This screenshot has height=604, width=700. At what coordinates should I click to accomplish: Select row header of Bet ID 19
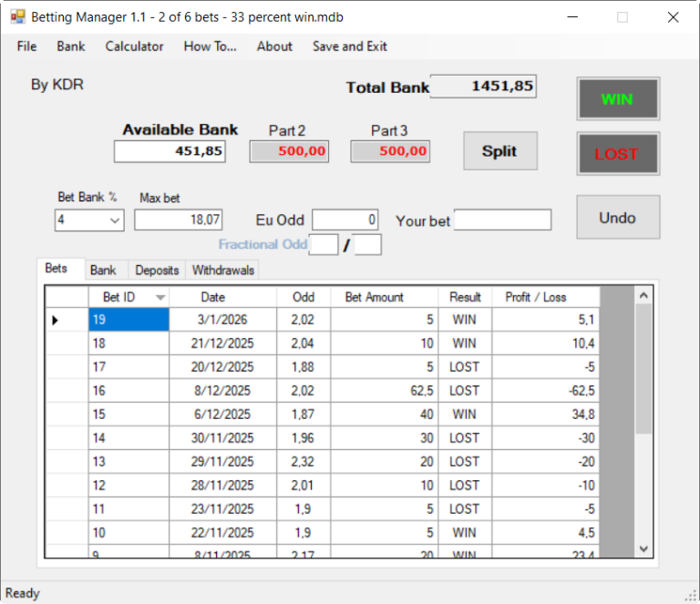pos(67,320)
